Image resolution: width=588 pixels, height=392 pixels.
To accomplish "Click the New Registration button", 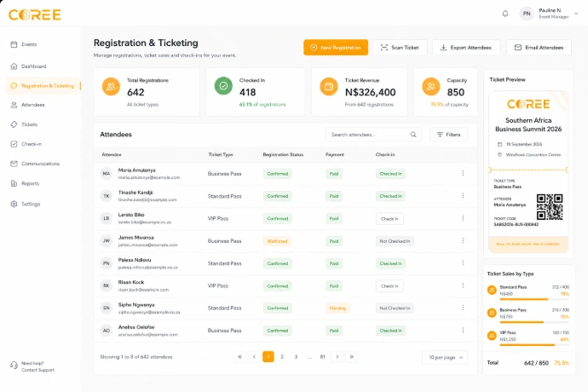I will pos(336,48).
